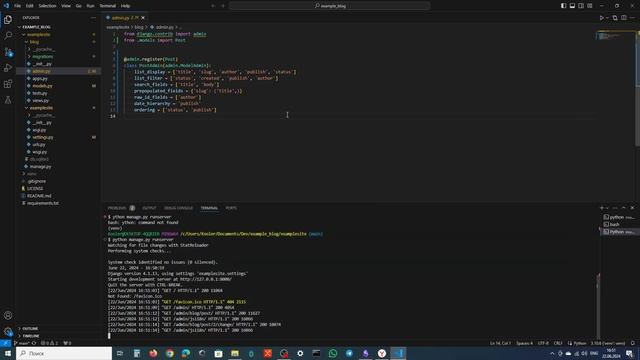640x360 pixels.
Task: Synchronize changes icon in status bar
Action: pos(34,343)
